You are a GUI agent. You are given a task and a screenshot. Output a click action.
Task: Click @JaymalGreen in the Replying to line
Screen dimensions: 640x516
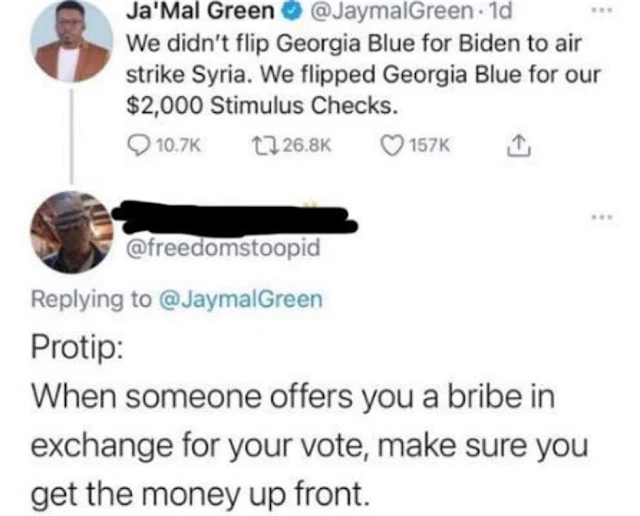[240, 300]
